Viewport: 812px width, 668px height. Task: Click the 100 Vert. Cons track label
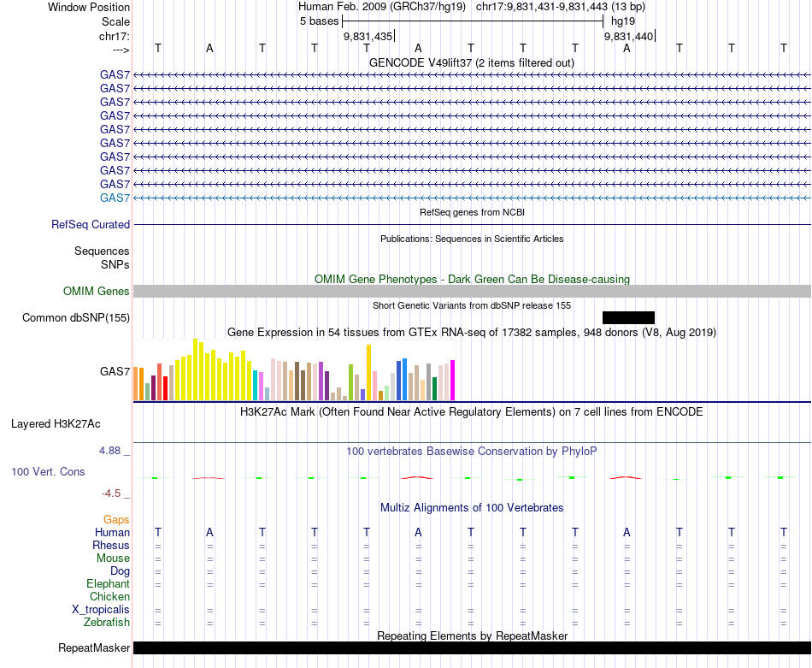(x=48, y=471)
